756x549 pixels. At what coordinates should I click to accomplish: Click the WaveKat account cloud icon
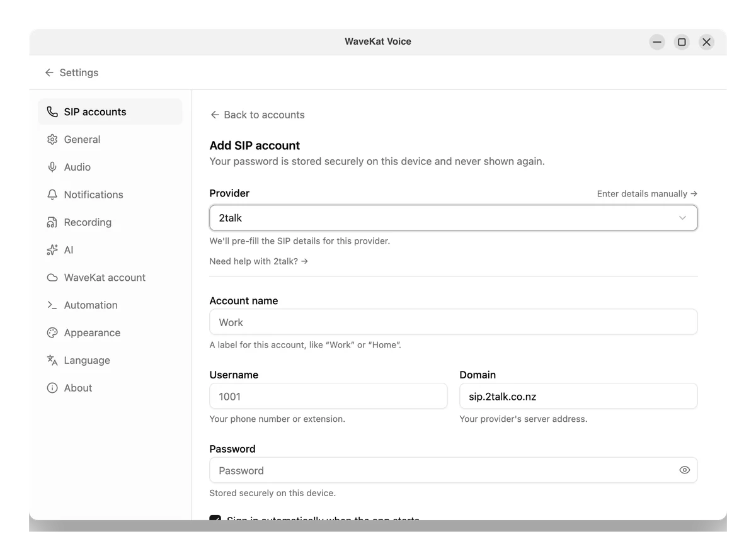tap(52, 278)
